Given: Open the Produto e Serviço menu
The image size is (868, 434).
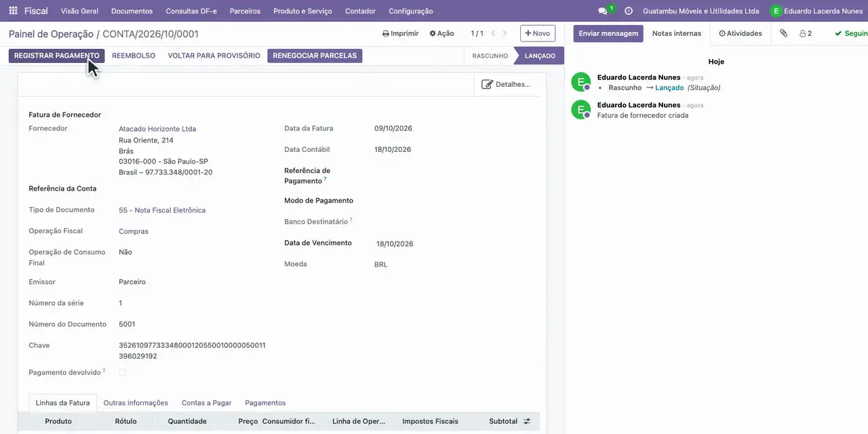Looking at the screenshot, I should (302, 11).
